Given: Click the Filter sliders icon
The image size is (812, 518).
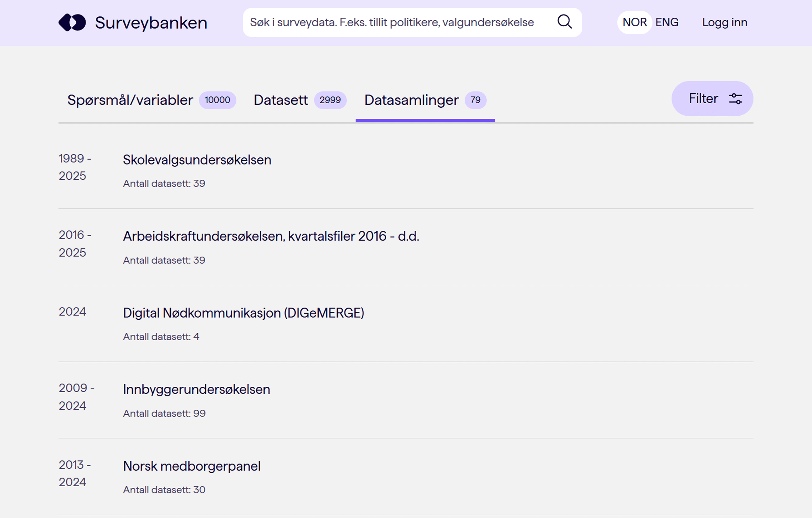Looking at the screenshot, I should click(736, 99).
